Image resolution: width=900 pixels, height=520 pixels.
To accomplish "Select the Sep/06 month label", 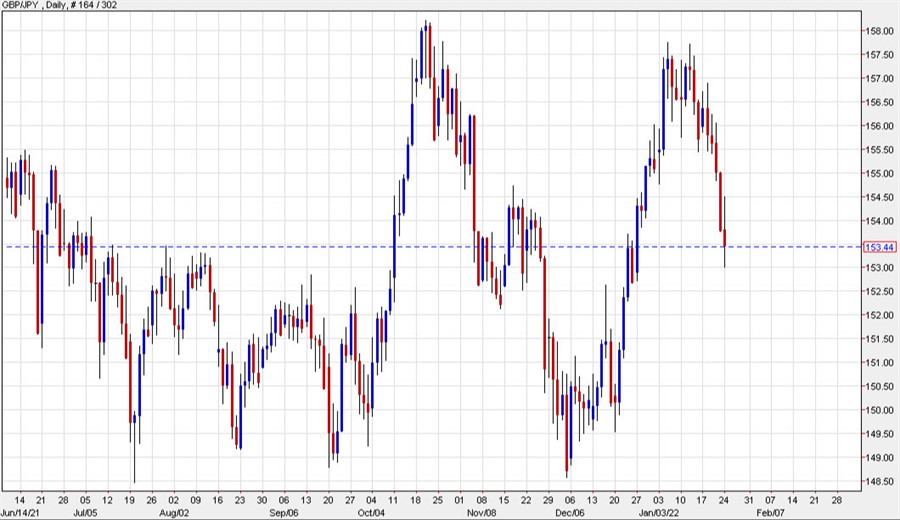I will click(284, 513).
